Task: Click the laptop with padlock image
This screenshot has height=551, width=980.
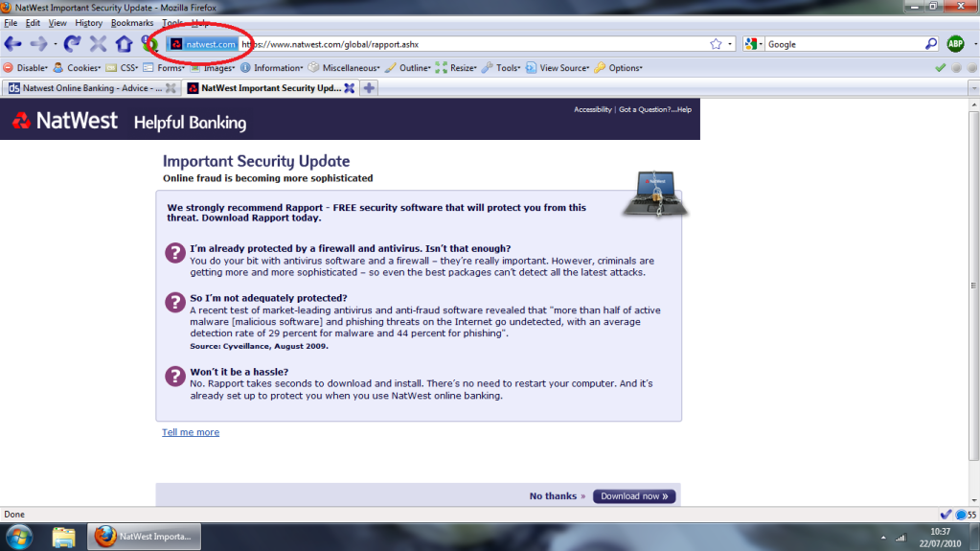Action: [655, 194]
